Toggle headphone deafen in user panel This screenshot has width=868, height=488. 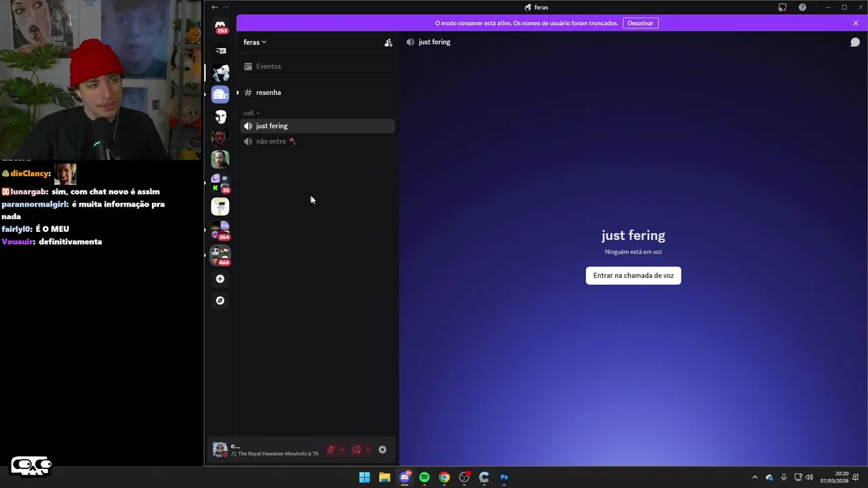(357, 449)
